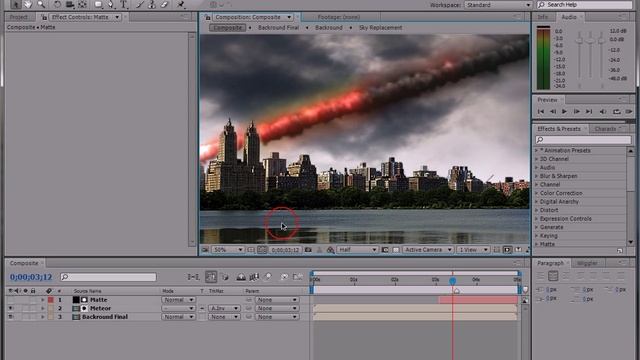Open Meteor layer A.Inv track matte dropdown
640x360 pixels.
pos(224,308)
